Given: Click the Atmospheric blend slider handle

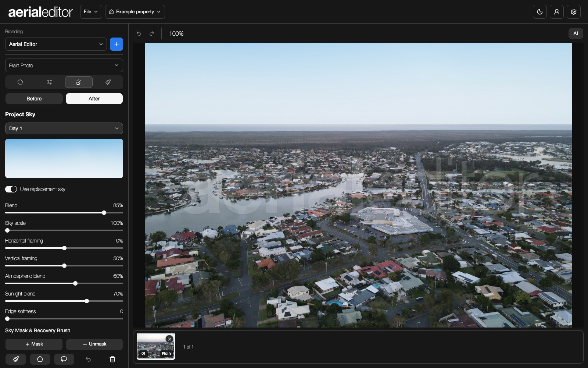Looking at the screenshot, I should point(75,283).
